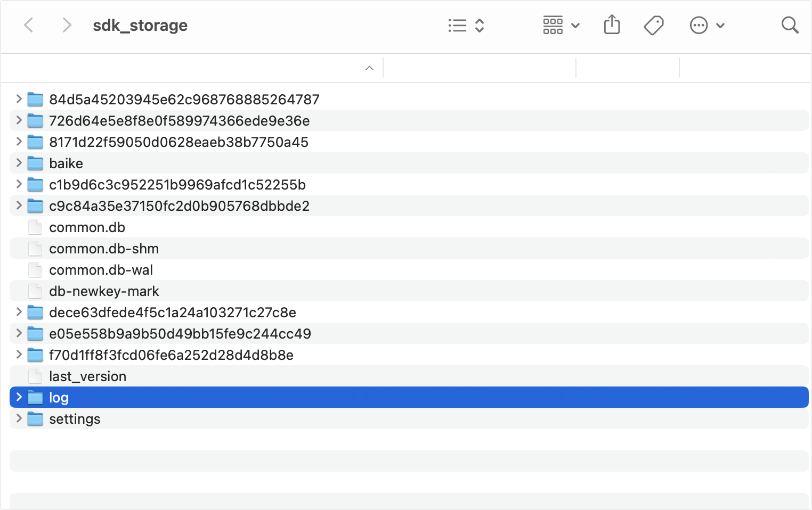The width and height of the screenshot is (812, 510).
Task: Click the Share toolbar icon
Action: tap(612, 25)
